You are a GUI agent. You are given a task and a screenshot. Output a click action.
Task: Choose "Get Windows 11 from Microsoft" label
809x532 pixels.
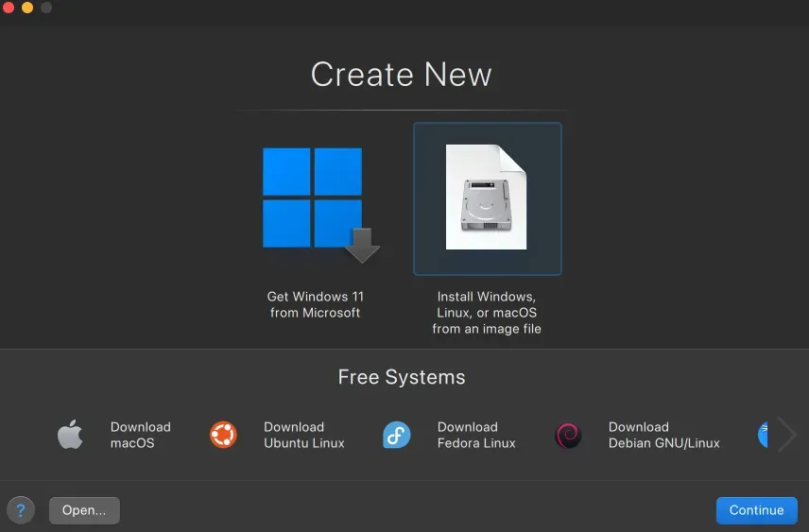point(316,304)
